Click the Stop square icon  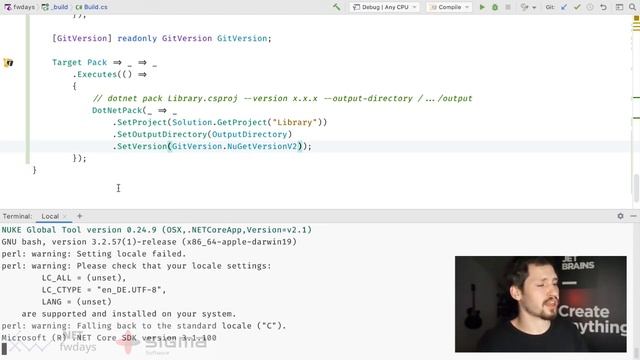[508, 7]
